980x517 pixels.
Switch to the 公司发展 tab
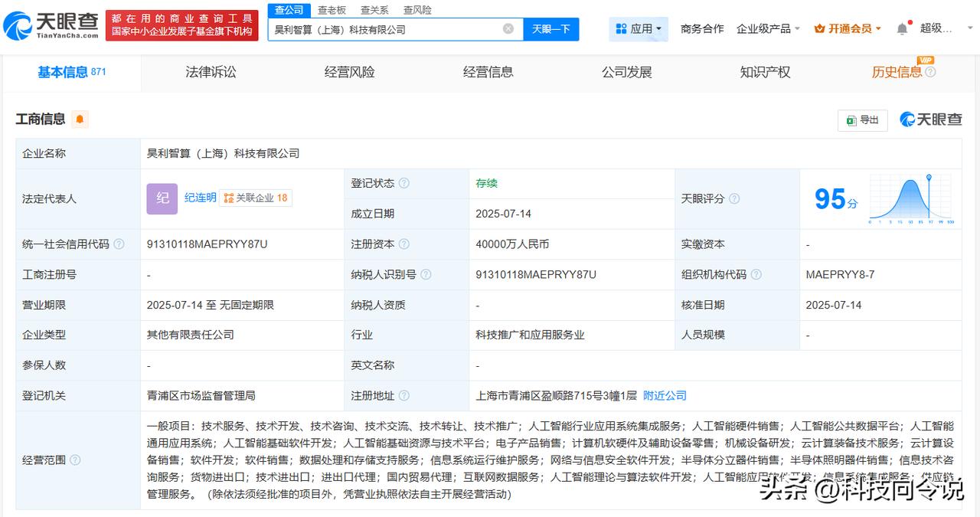click(626, 72)
